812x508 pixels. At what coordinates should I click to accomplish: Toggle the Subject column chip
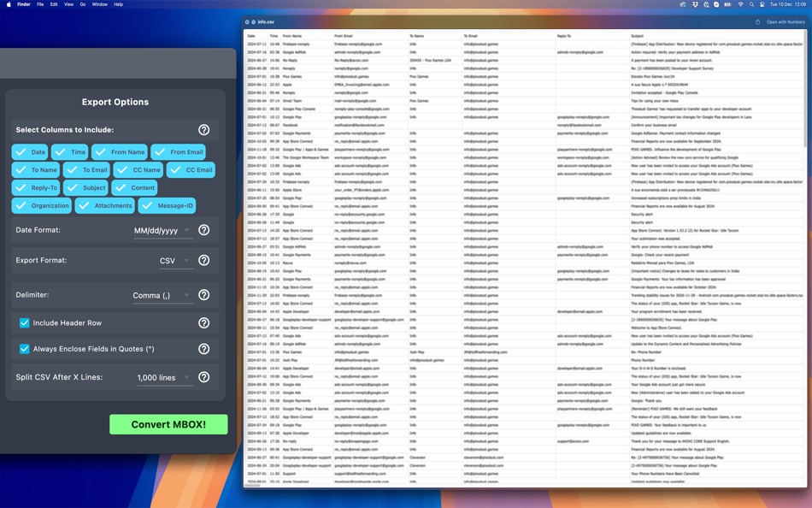tap(86, 187)
